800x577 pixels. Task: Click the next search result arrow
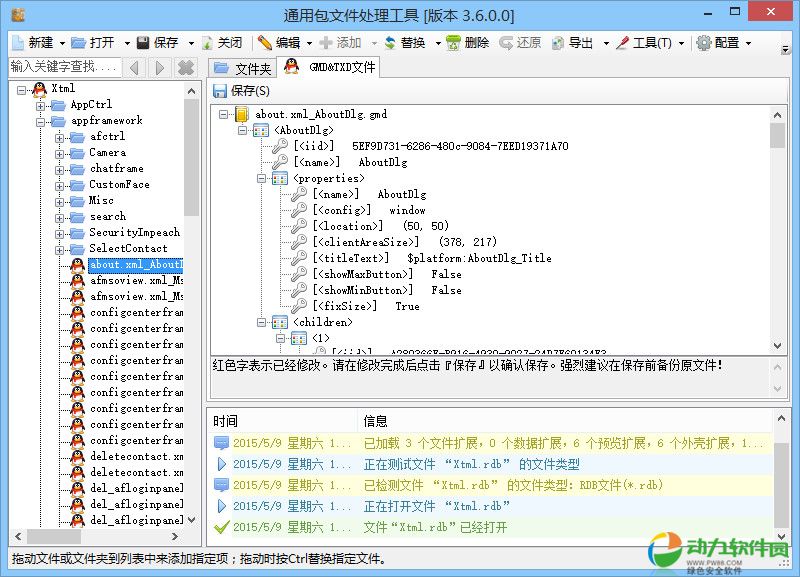(160, 68)
